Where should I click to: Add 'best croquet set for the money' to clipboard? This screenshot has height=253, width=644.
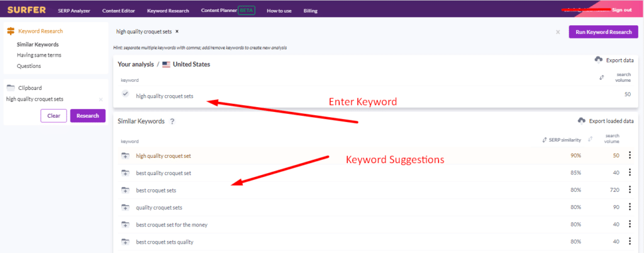coord(125,225)
